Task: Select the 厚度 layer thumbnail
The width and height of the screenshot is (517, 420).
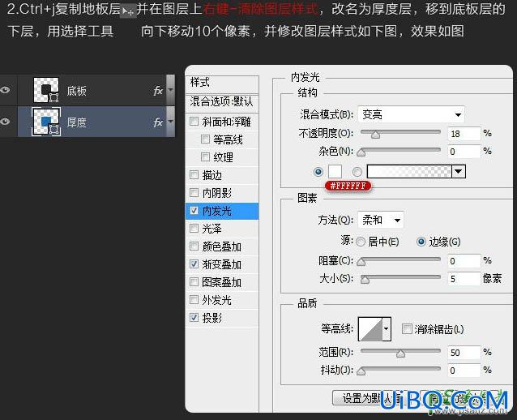Action: click(46, 122)
